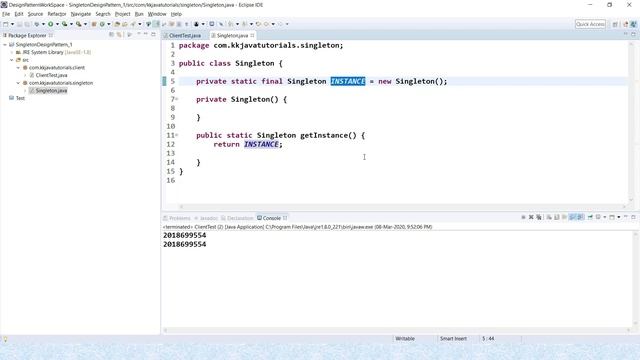Image resolution: width=640 pixels, height=360 pixels.
Task: Collapse All in Package Explorer
Action: pyautogui.click(x=111, y=35)
